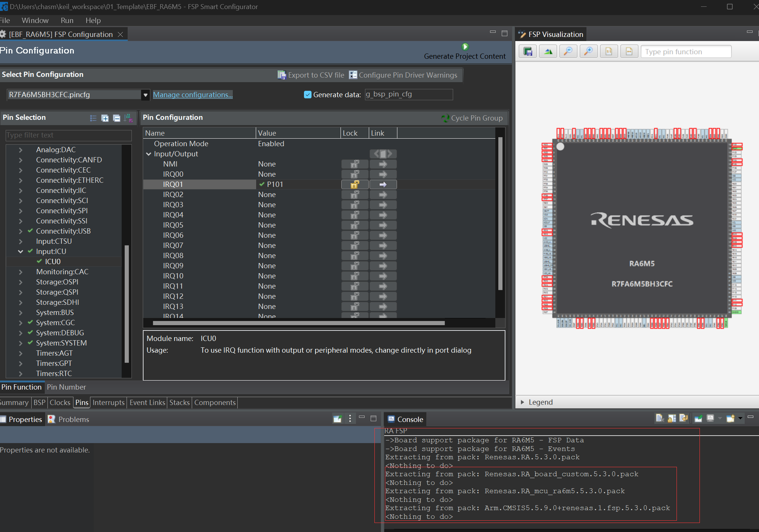Click the Pin Configuration table horizontal scrollbar
759x532 pixels.
click(299, 323)
